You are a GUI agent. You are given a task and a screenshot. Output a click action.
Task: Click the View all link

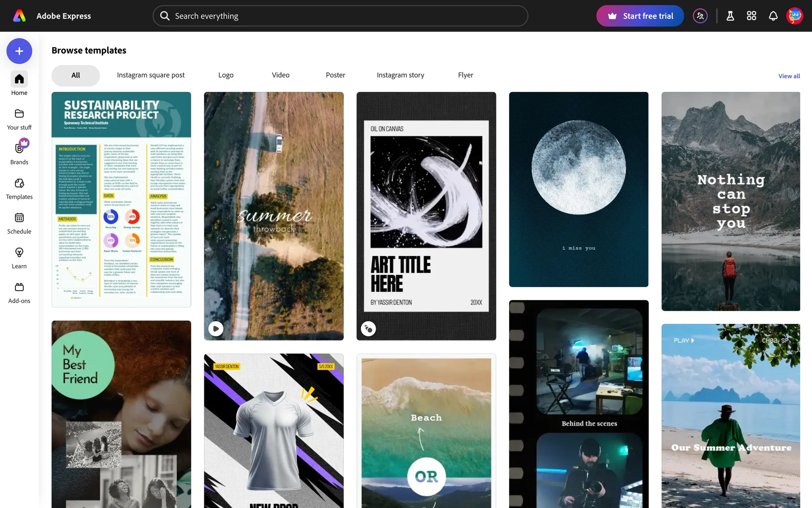(789, 76)
